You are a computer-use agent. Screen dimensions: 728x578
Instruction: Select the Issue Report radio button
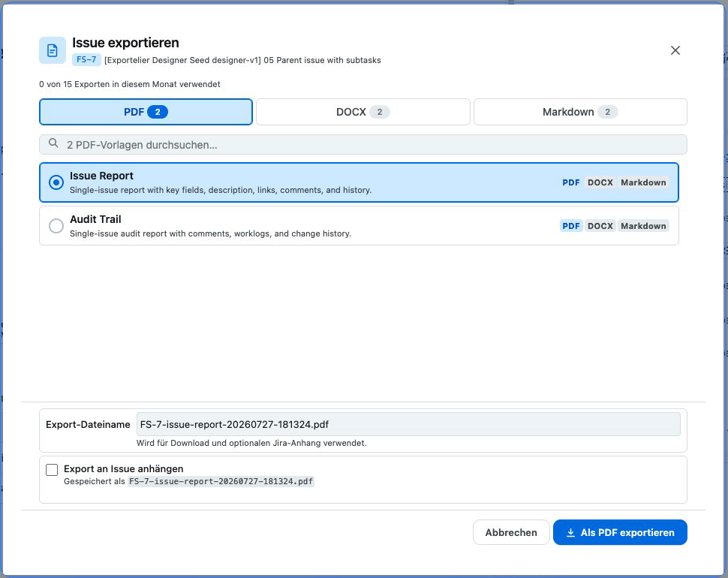[56, 182]
